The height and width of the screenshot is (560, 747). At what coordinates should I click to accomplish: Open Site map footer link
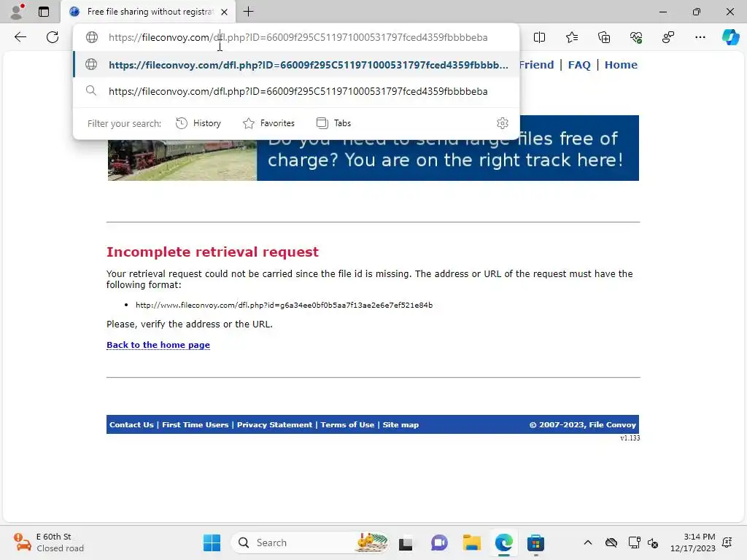pos(400,425)
